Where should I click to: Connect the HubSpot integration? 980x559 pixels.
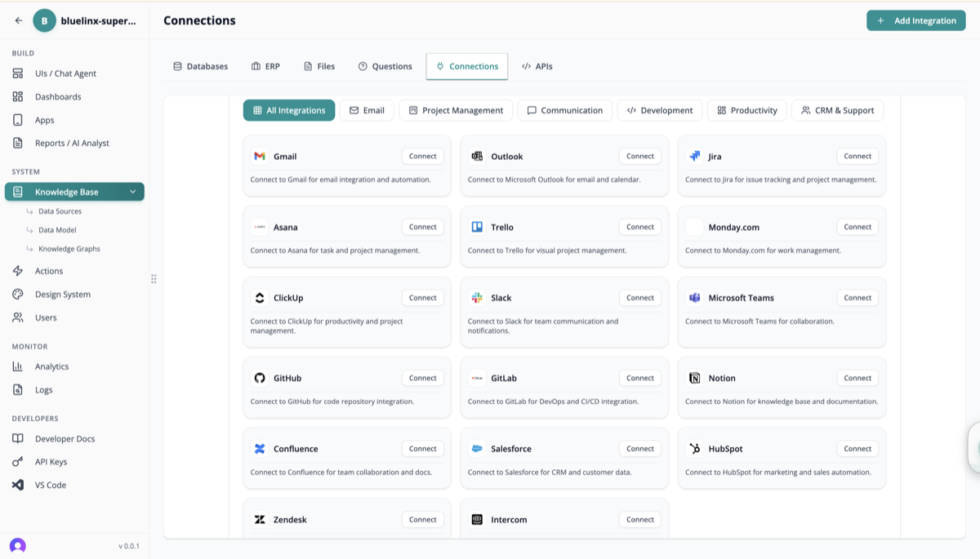tap(857, 449)
